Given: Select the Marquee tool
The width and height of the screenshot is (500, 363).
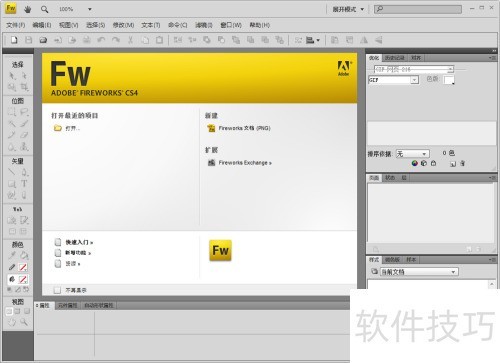Looking at the screenshot, I should (x=12, y=112).
